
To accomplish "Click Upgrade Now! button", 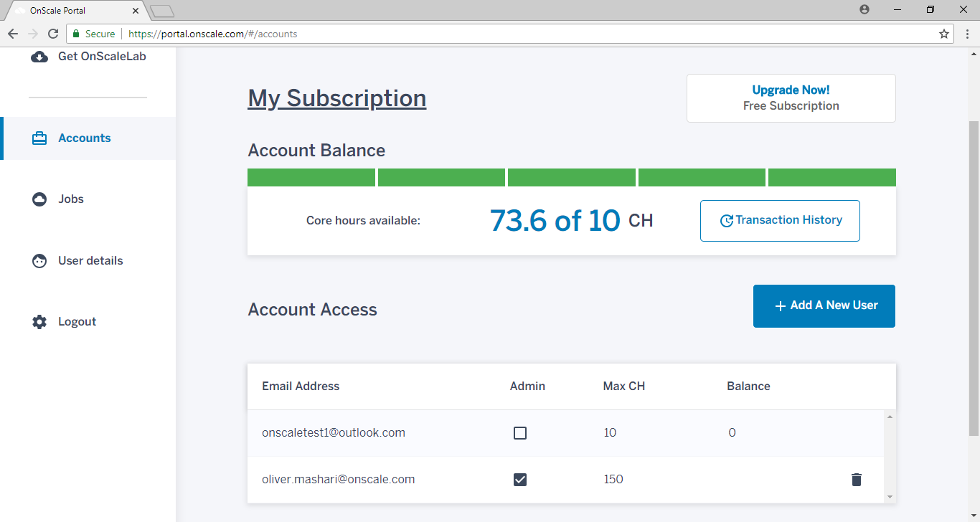I will [791, 98].
